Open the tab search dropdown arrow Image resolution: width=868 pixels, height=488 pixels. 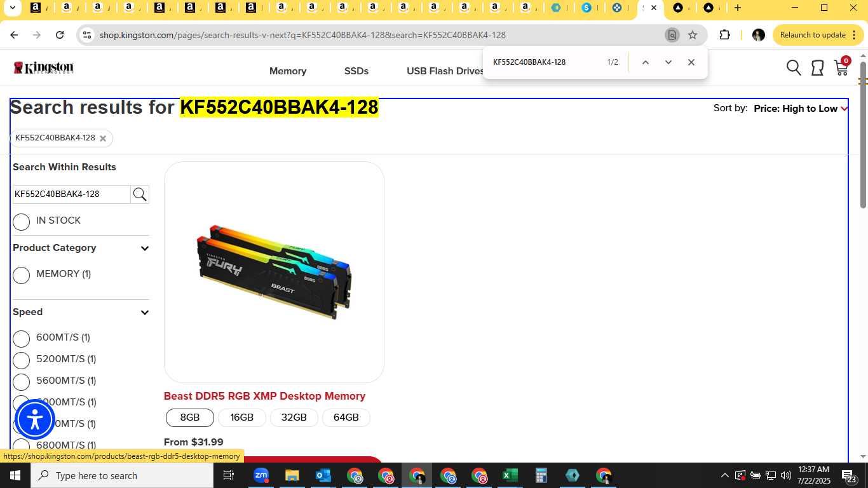[11, 8]
